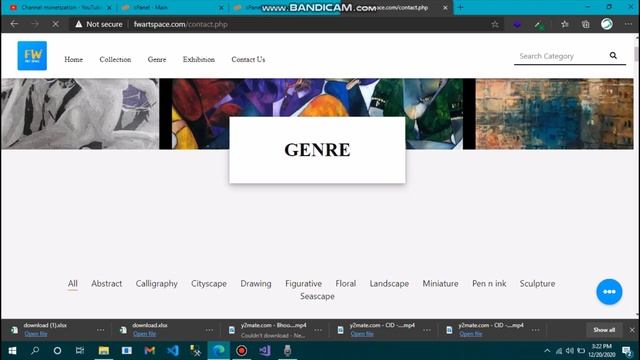Open file link under download.xlsx
The width and height of the screenshot is (640, 360).
[144, 334]
